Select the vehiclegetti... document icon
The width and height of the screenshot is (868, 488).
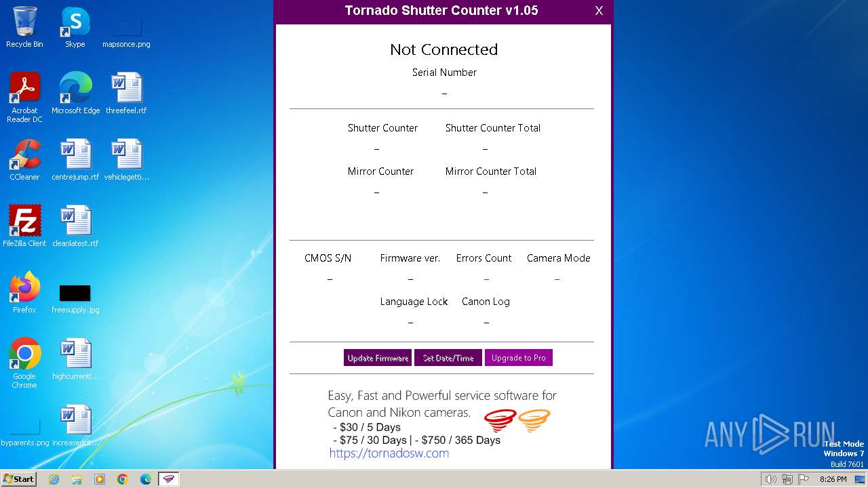126,160
